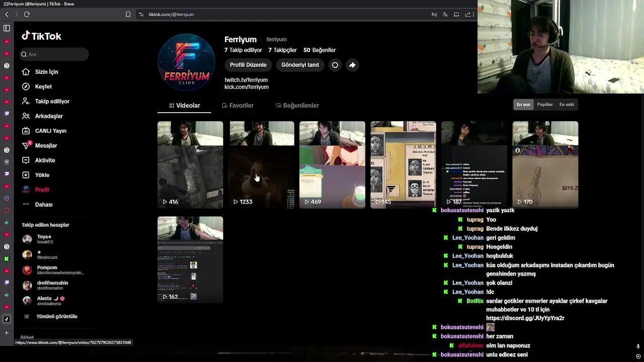Click the Ara search field

(54, 54)
